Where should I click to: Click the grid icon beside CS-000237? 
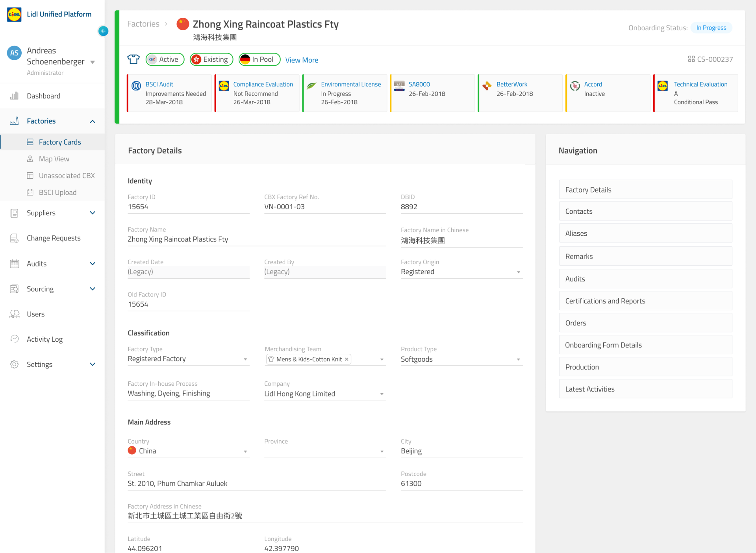(x=691, y=59)
